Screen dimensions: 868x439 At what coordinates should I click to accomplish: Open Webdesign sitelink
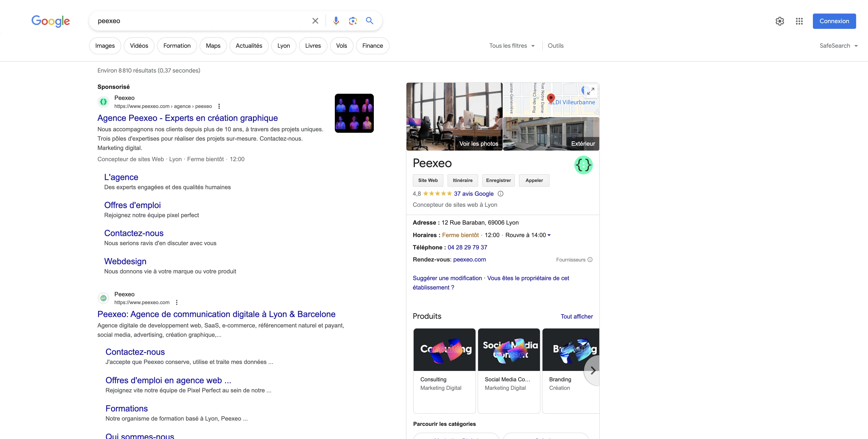click(125, 262)
